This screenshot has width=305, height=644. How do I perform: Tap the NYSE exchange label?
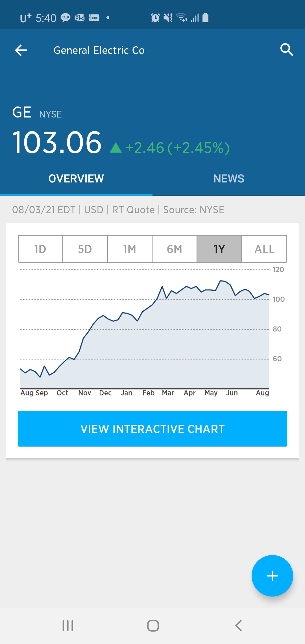coord(51,114)
